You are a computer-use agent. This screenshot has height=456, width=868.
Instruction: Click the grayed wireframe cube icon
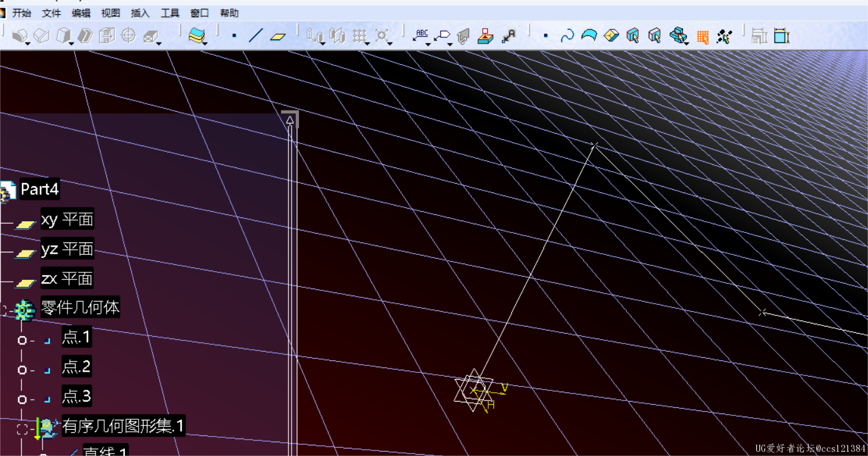click(41, 36)
